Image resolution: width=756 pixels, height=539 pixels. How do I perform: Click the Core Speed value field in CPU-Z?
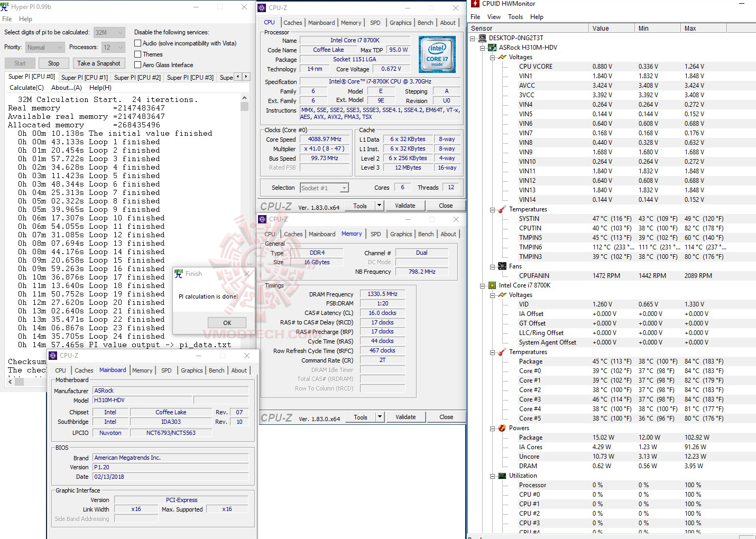pos(325,140)
